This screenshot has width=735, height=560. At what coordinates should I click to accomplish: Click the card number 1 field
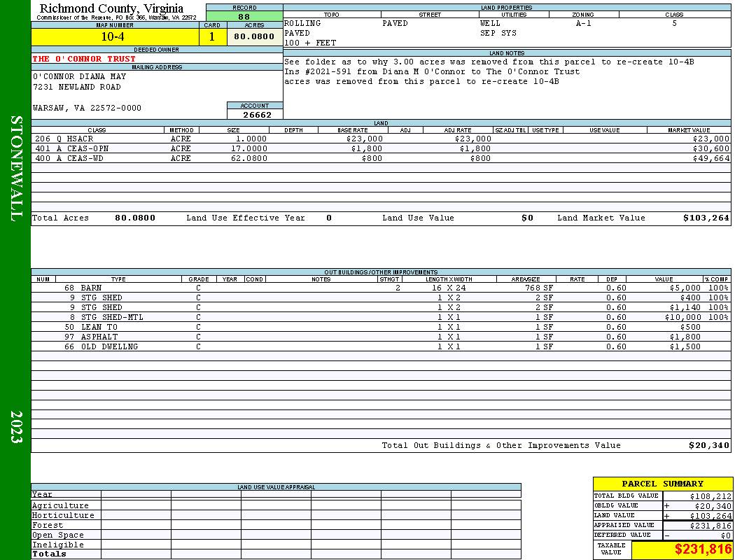pos(212,36)
